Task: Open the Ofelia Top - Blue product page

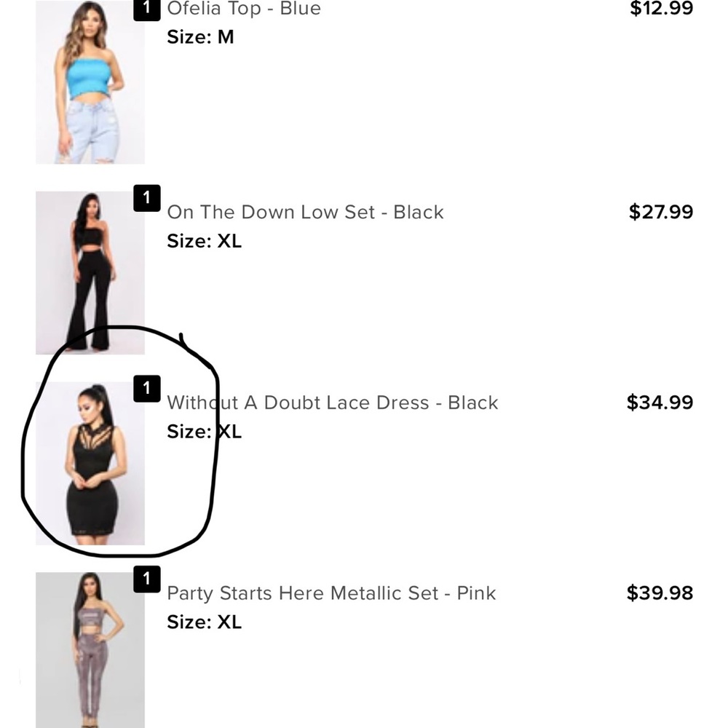Action: tap(243, 9)
